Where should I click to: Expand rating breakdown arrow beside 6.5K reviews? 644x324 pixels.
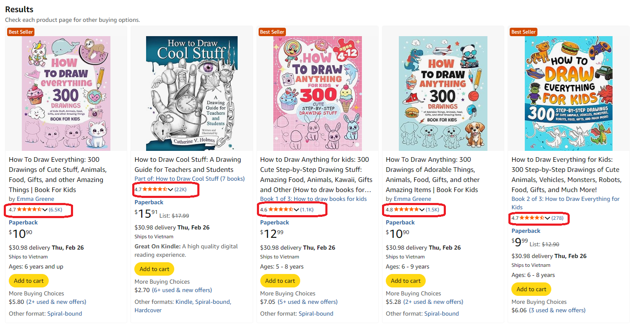[x=45, y=210]
